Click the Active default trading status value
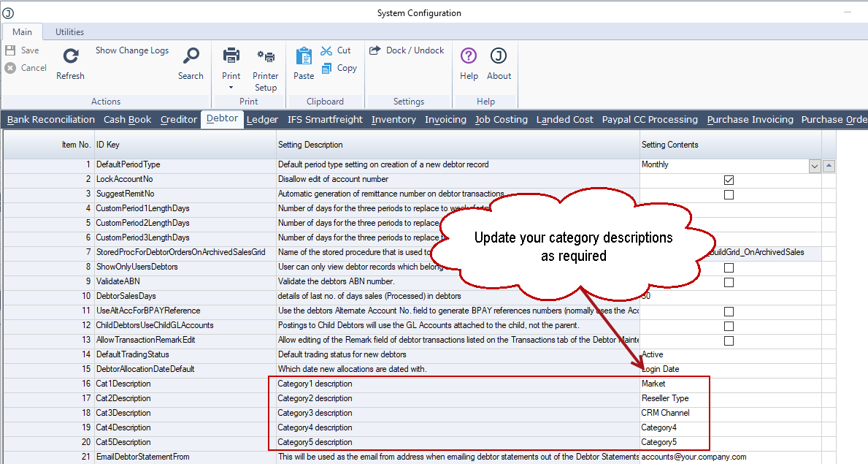The image size is (868, 464). coord(652,354)
